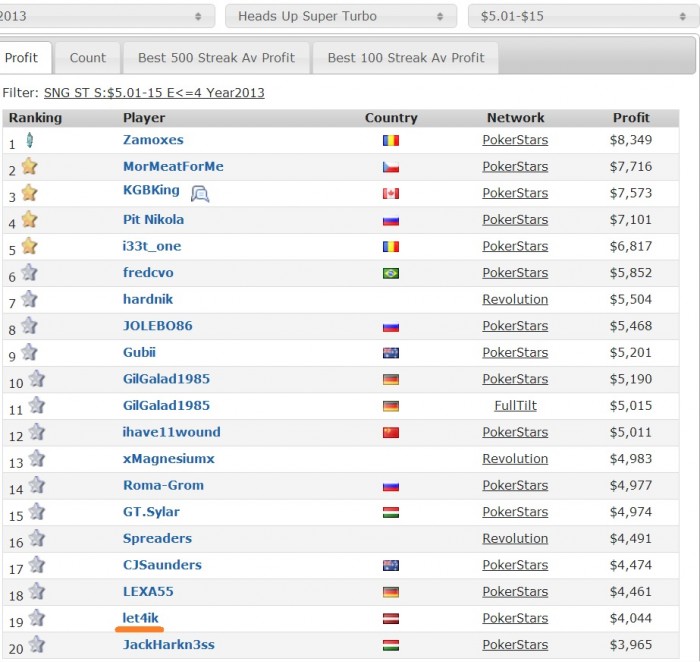Click the German flag beside LEXA55
The image size is (700, 662).
[391, 592]
